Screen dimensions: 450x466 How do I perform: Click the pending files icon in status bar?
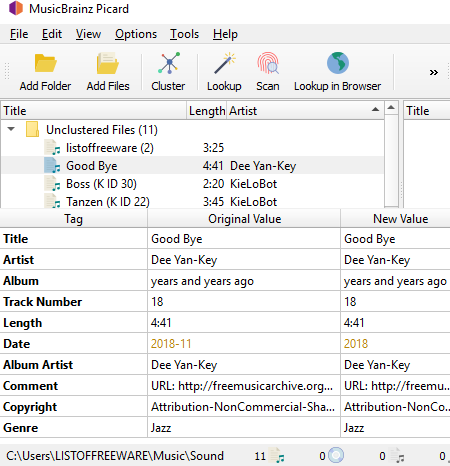point(396,456)
